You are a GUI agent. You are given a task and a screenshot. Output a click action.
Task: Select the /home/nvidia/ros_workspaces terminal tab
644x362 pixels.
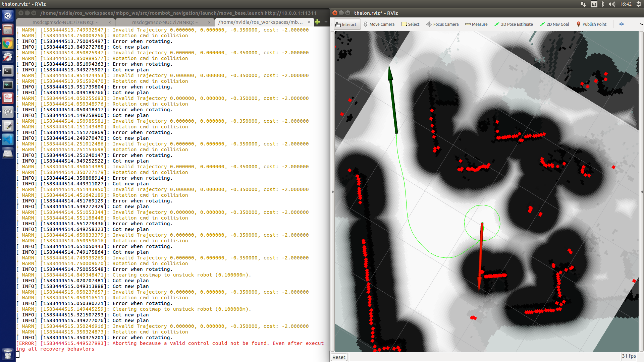point(260,22)
